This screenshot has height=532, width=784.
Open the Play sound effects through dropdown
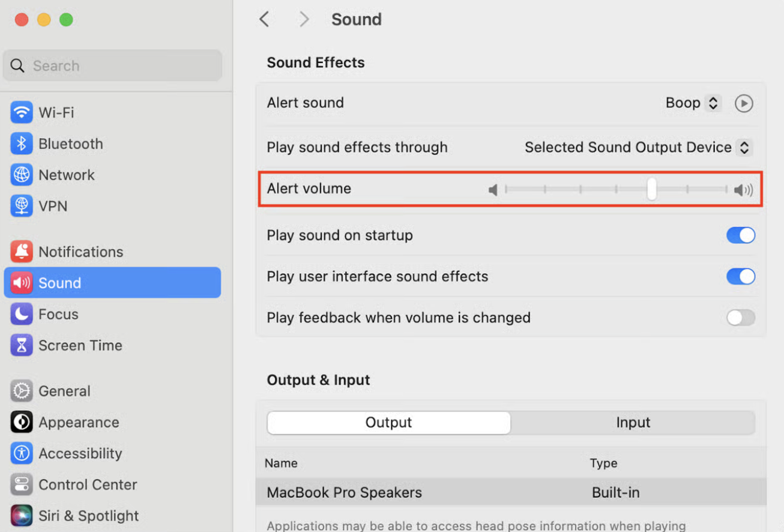pos(638,147)
